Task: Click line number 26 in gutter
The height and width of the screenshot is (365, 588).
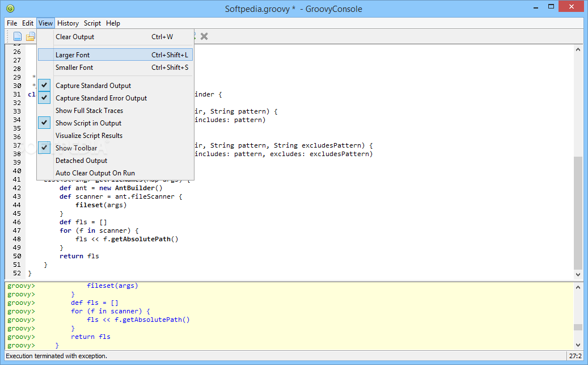Action: [x=17, y=52]
